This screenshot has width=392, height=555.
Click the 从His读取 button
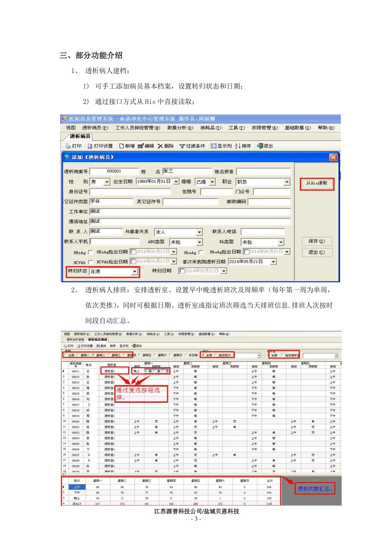pos(317,183)
